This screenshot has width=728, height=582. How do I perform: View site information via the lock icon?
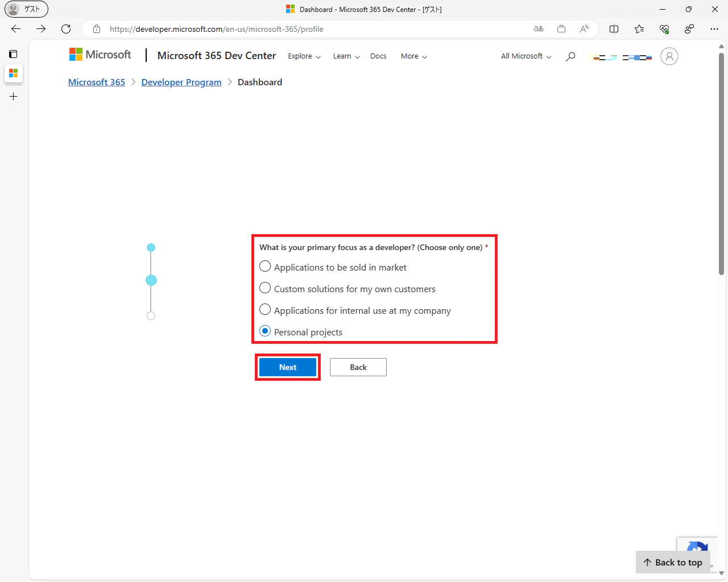pos(97,29)
